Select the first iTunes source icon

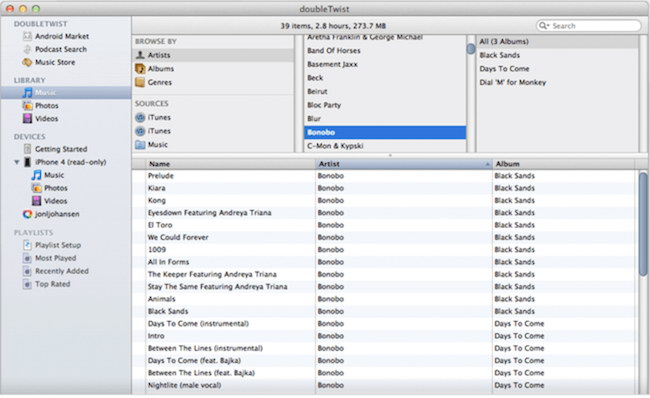coord(140,117)
